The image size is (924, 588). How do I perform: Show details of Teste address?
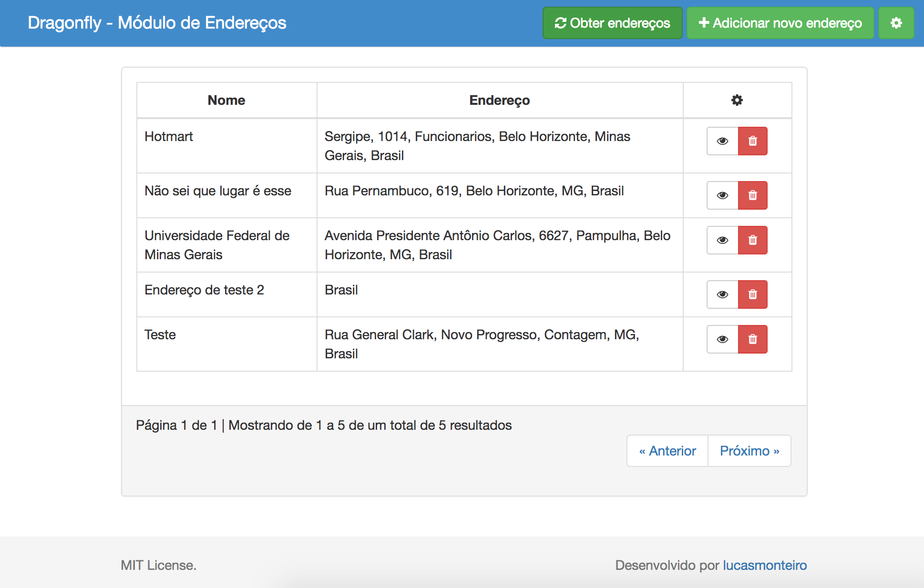click(x=722, y=339)
